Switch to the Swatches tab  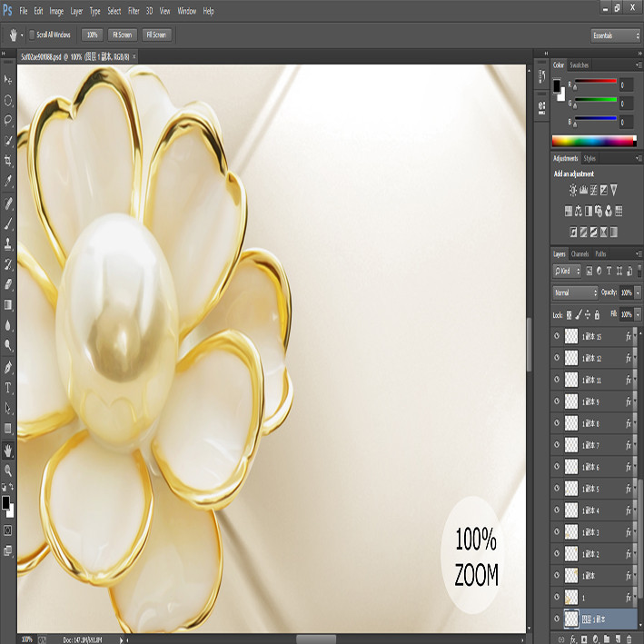[x=580, y=64]
